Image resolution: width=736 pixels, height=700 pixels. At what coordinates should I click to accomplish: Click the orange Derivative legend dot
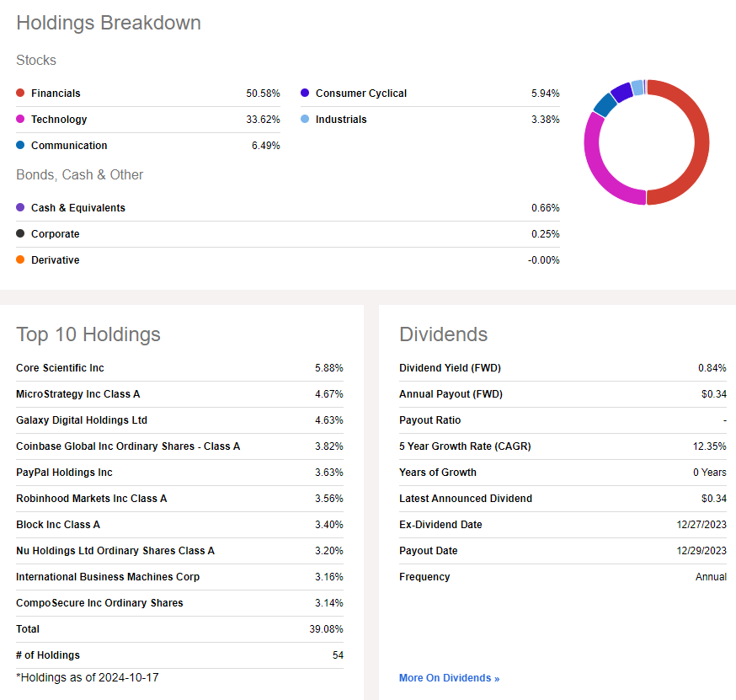click(x=20, y=260)
